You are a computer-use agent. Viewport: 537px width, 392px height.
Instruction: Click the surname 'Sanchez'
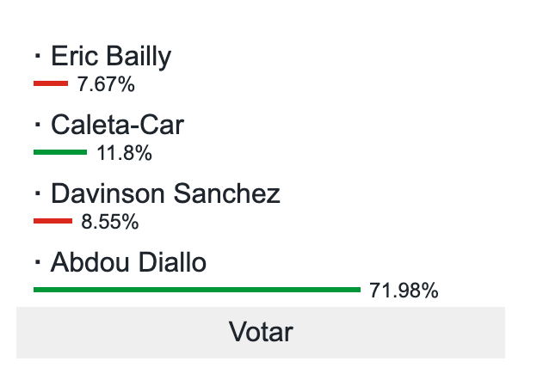pos(226,194)
